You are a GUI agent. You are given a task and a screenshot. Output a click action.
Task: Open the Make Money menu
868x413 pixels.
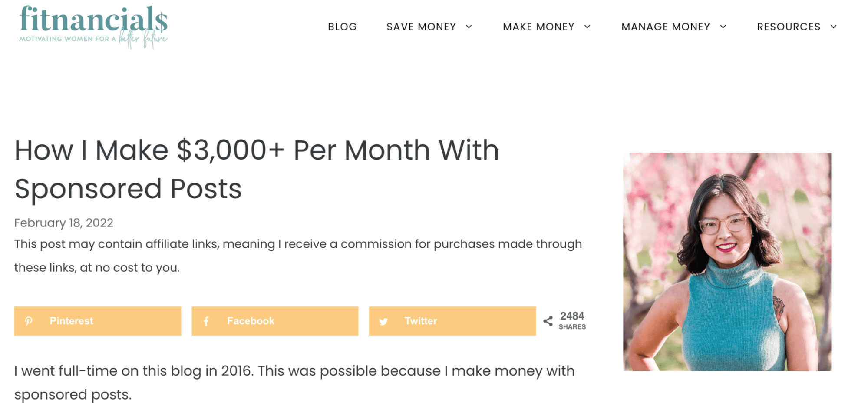[538, 27]
